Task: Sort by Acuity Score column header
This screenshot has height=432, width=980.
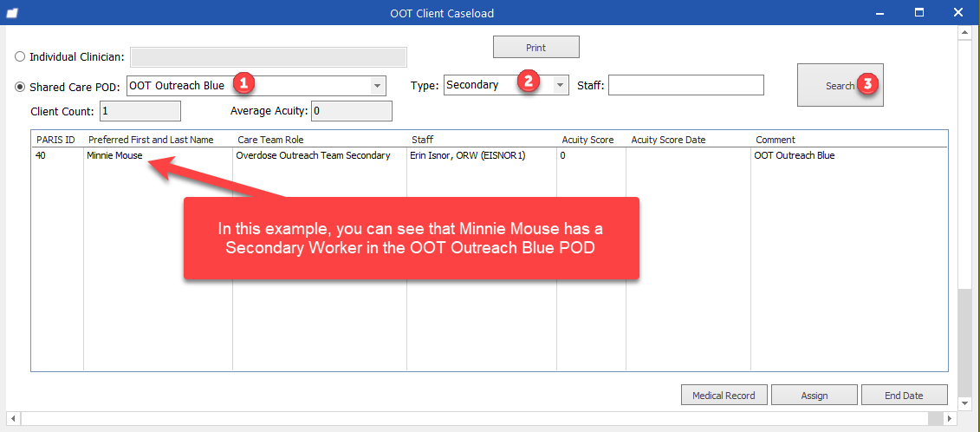Action: (587, 140)
